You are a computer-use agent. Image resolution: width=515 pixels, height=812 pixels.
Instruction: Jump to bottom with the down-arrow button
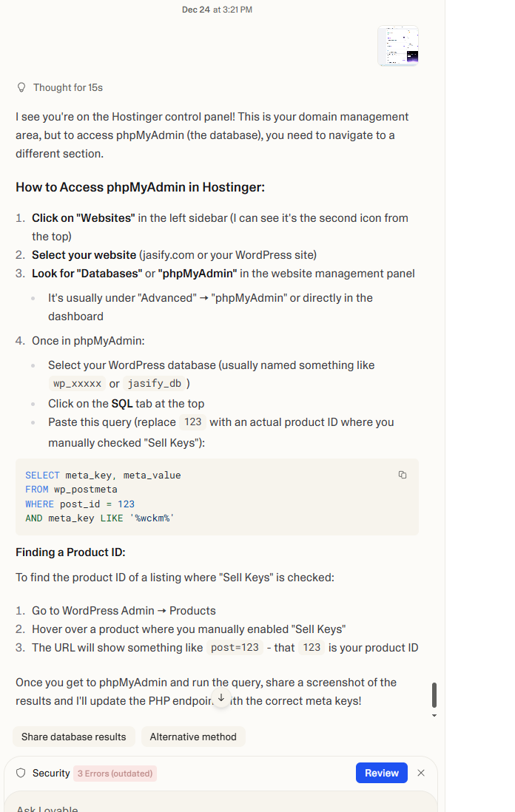[x=221, y=697]
